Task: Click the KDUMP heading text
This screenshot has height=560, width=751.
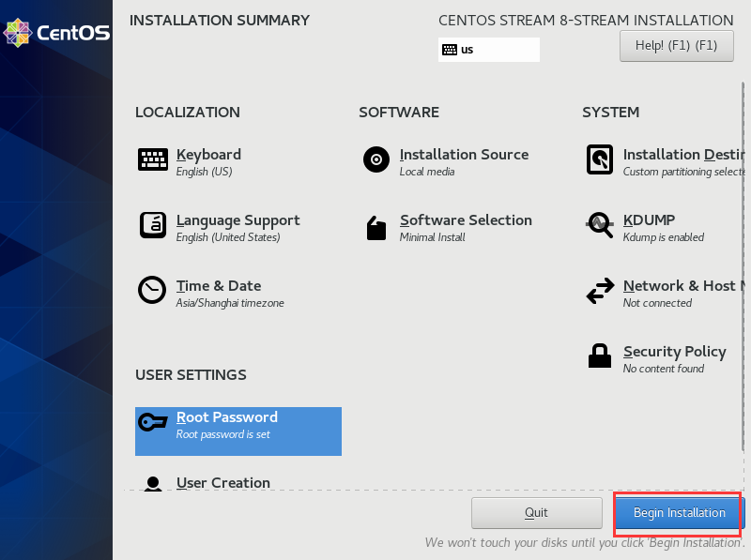Action: pyautogui.click(x=649, y=220)
